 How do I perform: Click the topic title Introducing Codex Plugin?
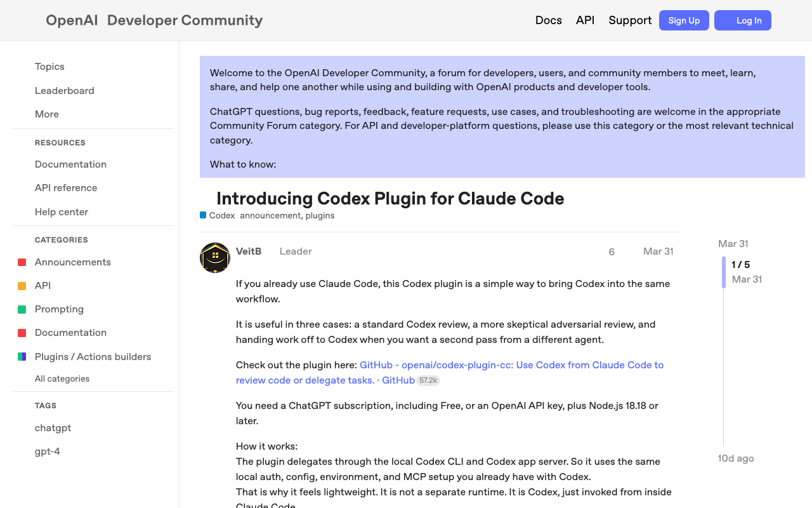[x=390, y=199]
